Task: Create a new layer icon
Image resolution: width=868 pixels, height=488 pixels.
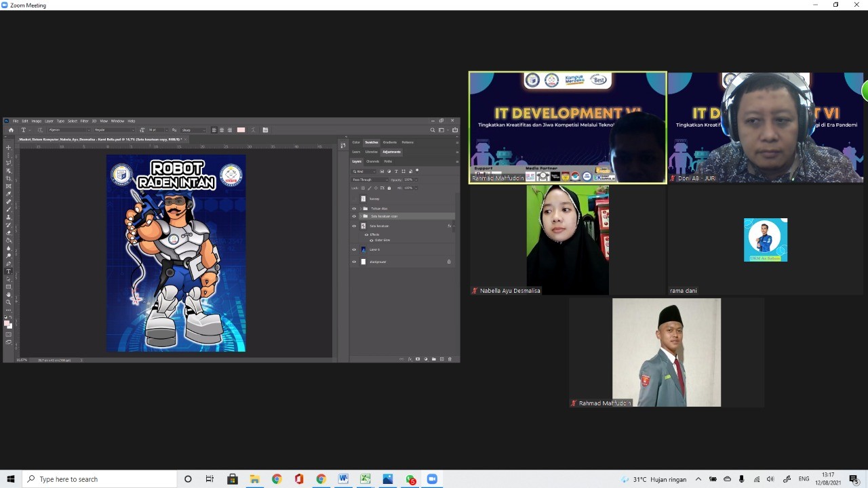Action: (x=441, y=359)
